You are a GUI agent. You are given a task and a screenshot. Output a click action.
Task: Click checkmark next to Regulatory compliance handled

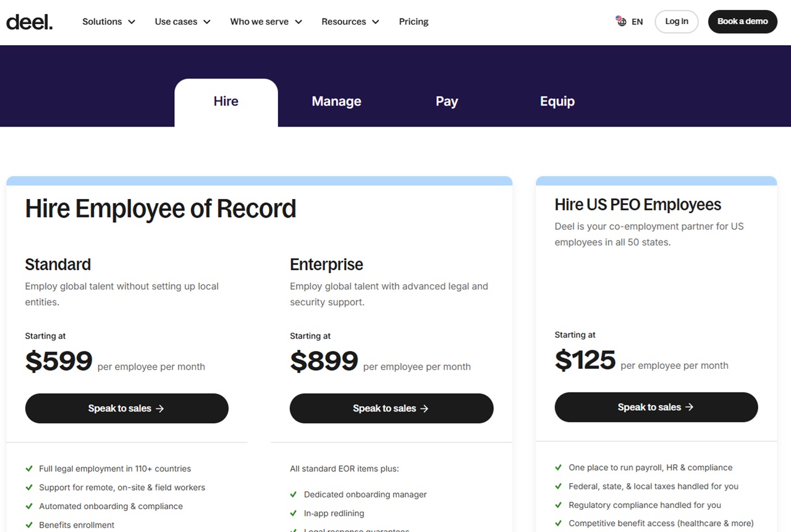point(559,505)
